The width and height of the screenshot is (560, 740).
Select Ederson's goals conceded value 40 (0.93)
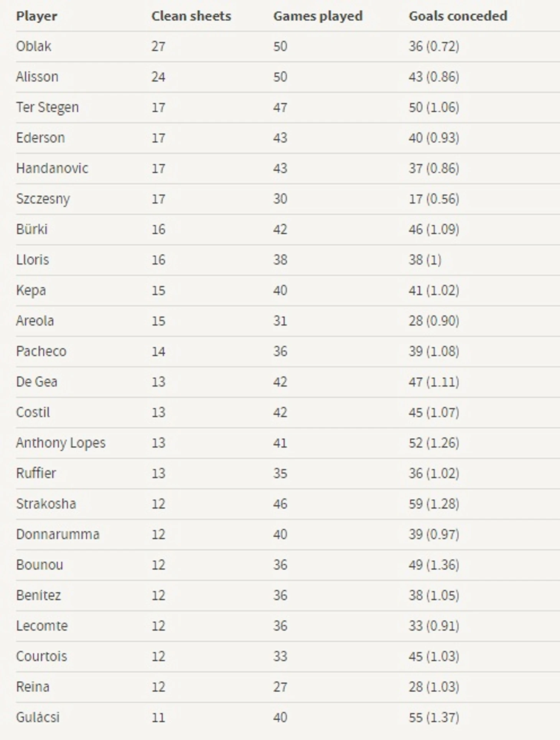point(434,138)
